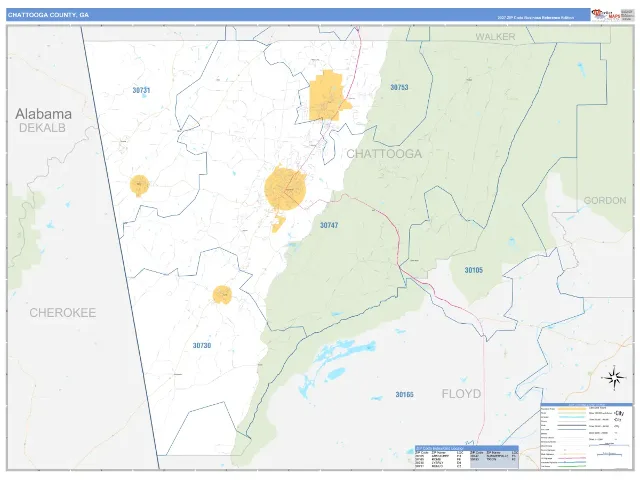Viewport: 640px width, 480px height.
Task: Click the orange swatch in the legend
Action: [x=571, y=409]
